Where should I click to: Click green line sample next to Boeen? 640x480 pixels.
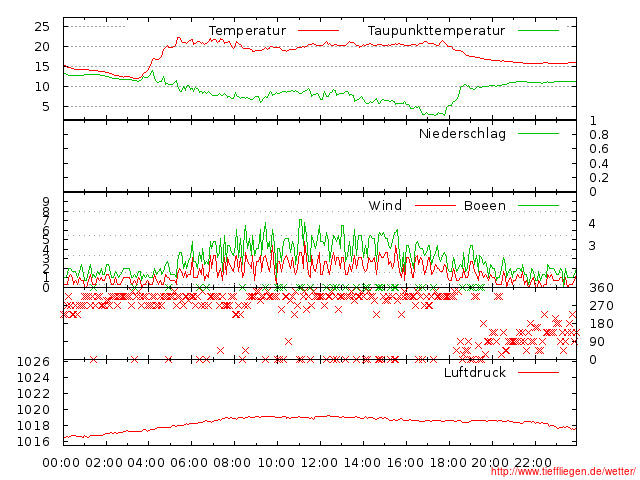pyautogui.click(x=538, y=205)
